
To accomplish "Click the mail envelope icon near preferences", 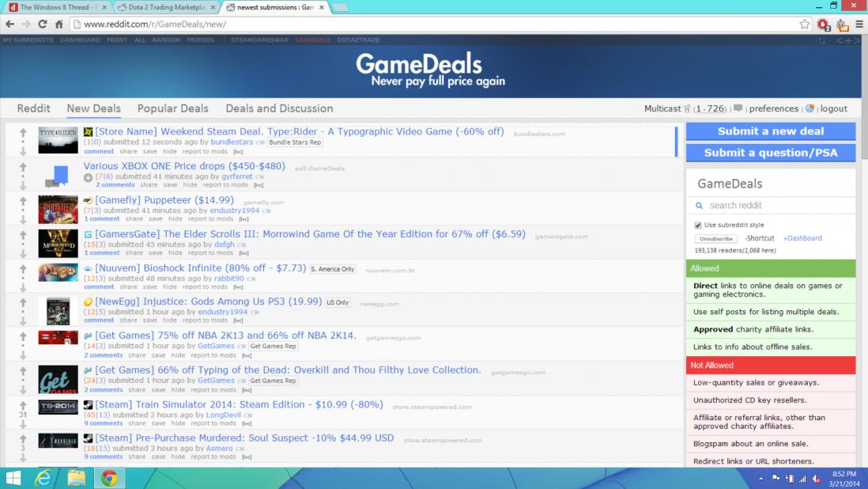I will (x=738, y=108).
